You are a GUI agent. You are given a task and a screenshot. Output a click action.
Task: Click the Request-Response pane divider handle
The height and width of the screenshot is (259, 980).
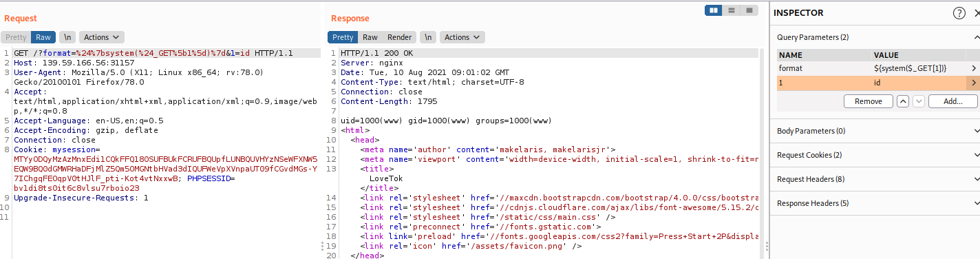pos(323,246)
